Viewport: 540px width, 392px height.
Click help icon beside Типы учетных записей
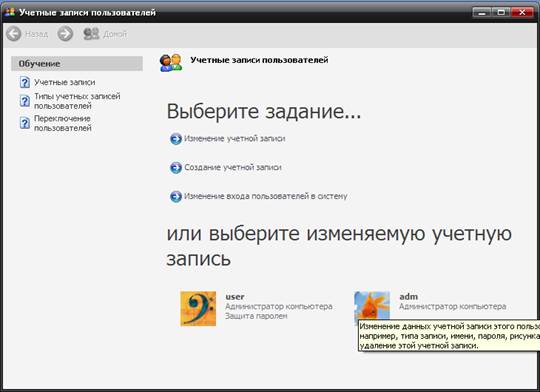pyautogui.click(x=25, y=101)
